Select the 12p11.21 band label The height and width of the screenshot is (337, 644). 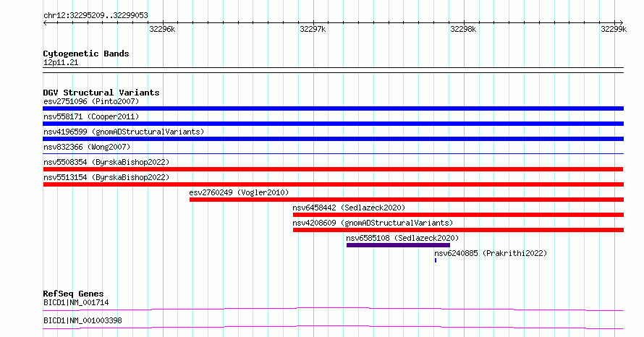pos(61,63)
